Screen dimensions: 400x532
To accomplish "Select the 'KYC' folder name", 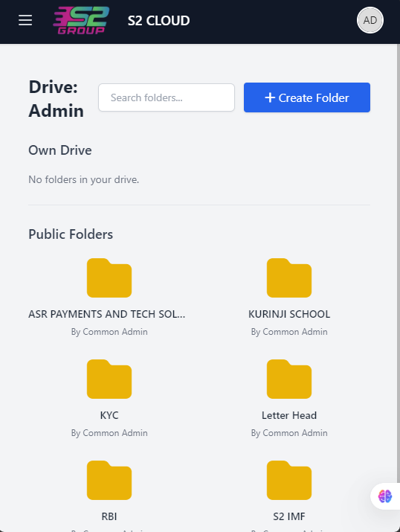I will tap(109, 415).
